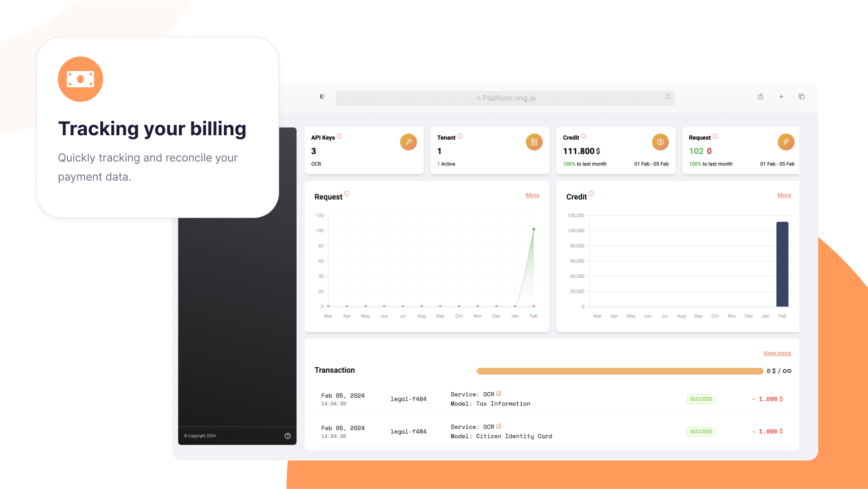Click the browser privacy shield icon
Image resolution: width=868 pixels, height=489 pixels.
point(322,97)
